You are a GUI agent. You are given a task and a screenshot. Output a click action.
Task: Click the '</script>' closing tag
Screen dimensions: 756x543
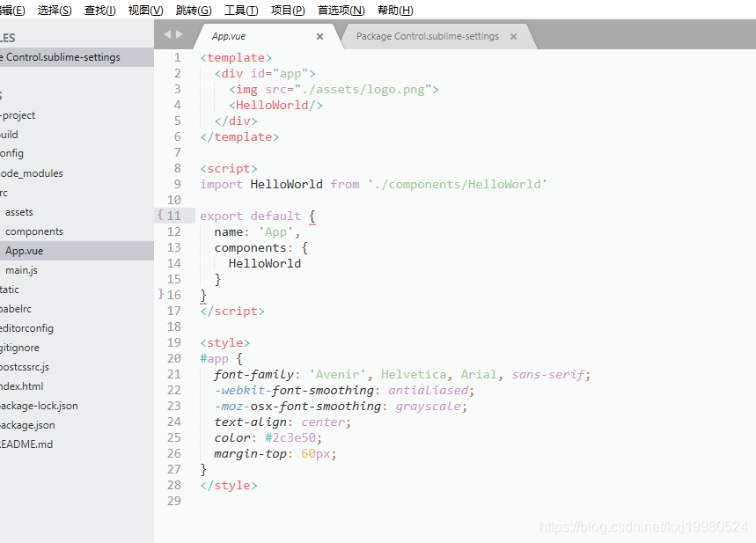point(232,311)
